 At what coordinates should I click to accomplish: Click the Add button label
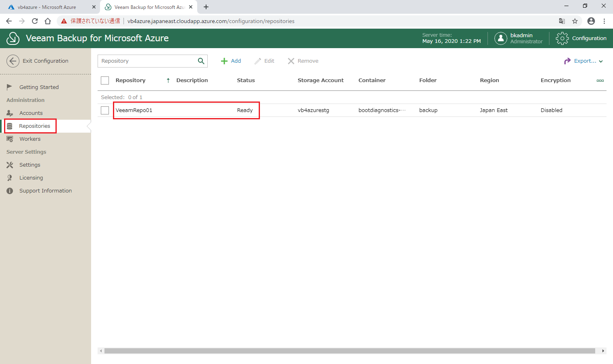236,61
